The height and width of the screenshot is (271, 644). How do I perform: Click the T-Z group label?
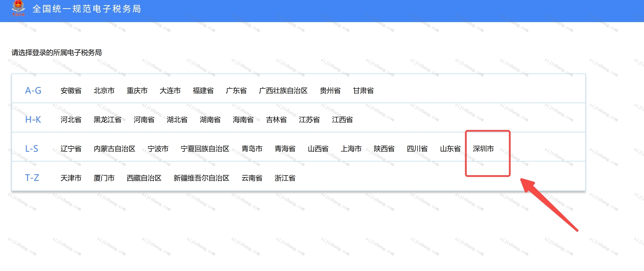(x=32, y=178)
